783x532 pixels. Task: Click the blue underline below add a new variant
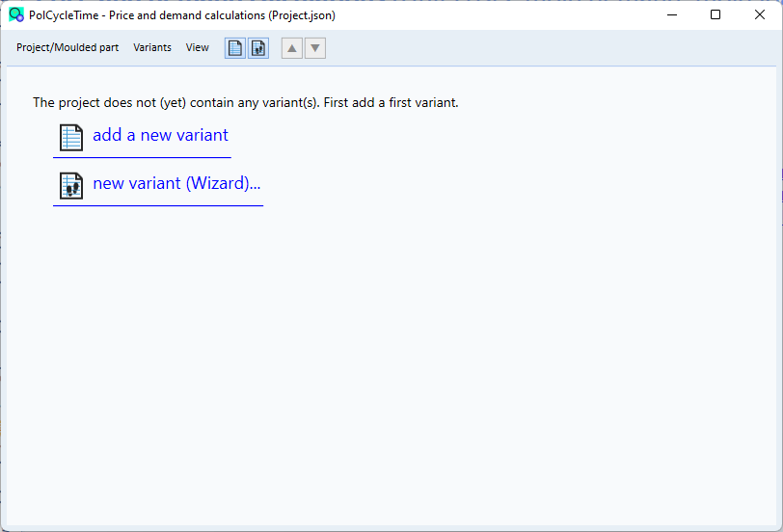(143, 157)
